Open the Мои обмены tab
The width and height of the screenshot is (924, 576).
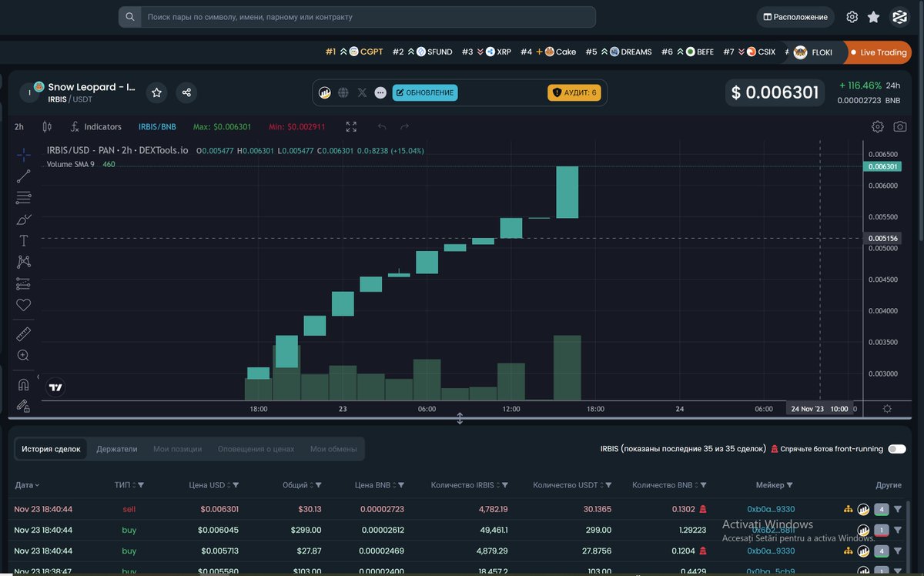(333, 449)
